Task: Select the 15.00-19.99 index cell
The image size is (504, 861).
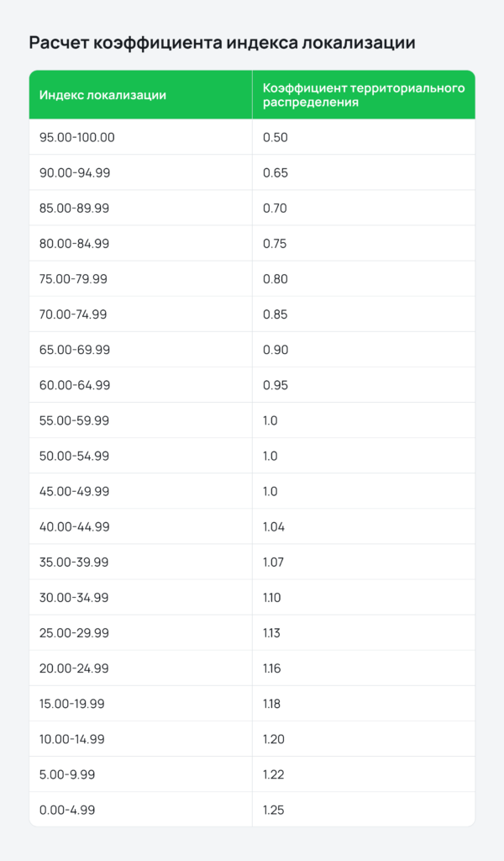Action: (x=72, y=704)
